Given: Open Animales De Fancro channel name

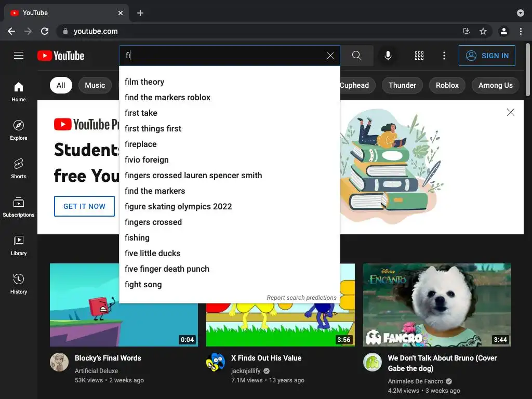Looking at the screenshot, I should [x=416, y=381].
